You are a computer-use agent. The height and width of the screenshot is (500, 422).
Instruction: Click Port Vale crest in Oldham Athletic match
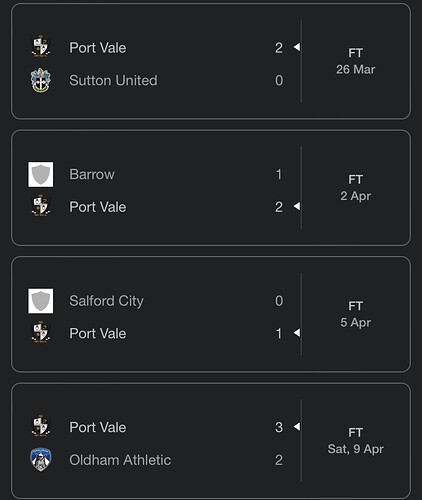click(x=41, y=426)
